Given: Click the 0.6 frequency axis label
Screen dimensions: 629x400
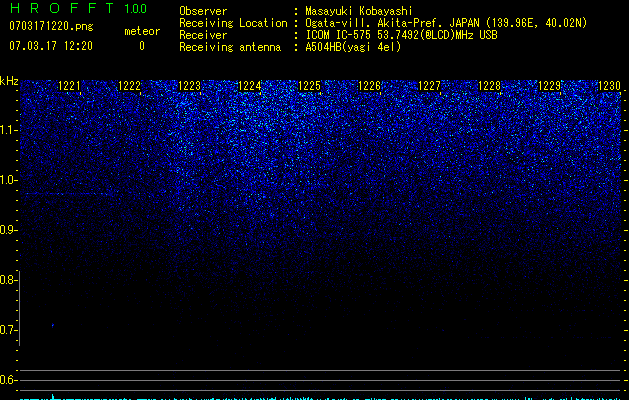Looking at the screenshot, I should [8, 380].
